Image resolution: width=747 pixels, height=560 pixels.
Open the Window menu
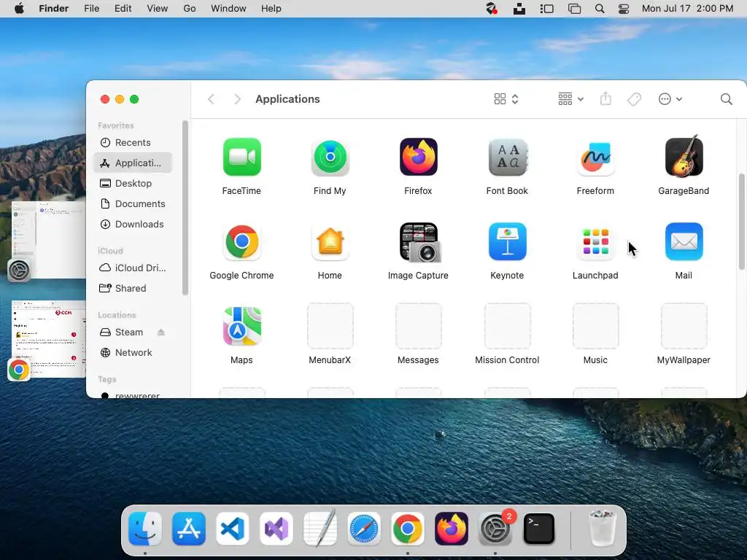tap(228, 9)
